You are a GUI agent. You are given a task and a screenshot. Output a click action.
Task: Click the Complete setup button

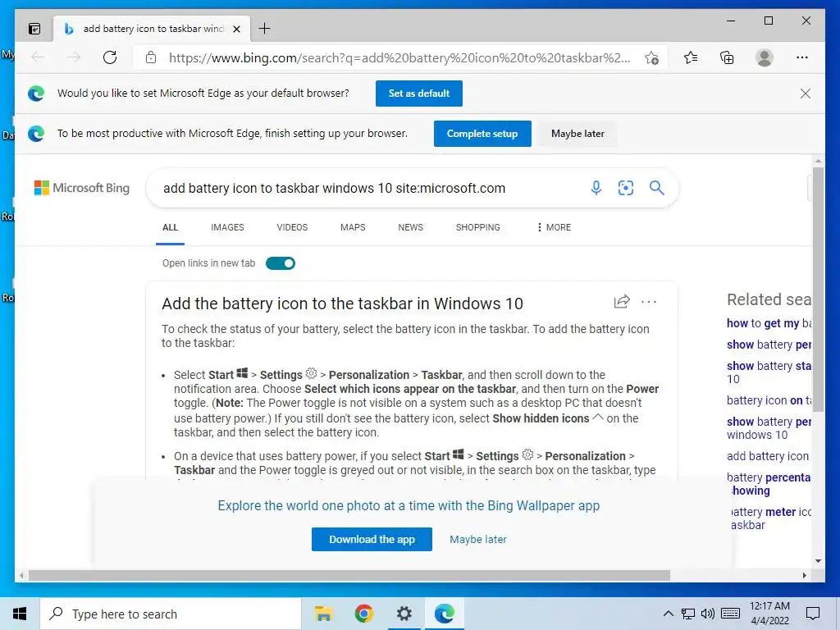tap(482, 134)
